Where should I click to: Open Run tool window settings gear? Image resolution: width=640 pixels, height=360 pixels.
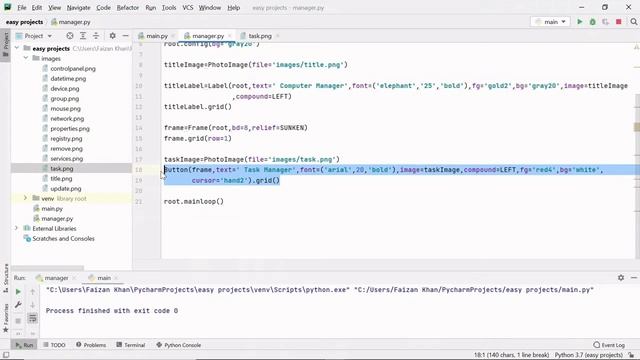tap(621, 278)
